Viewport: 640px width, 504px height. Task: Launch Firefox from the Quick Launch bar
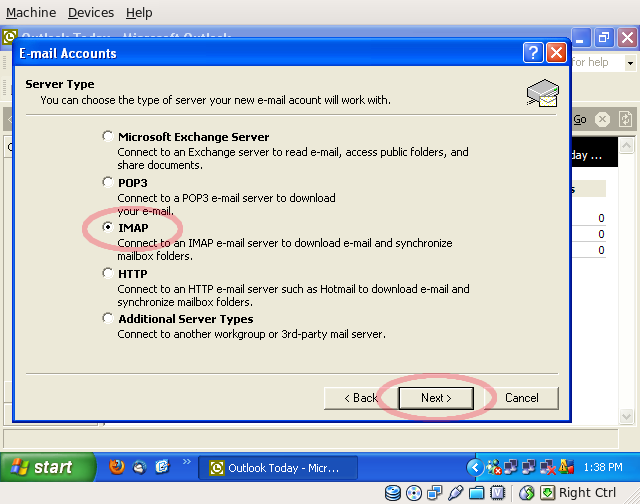click(x=117, y=466)
